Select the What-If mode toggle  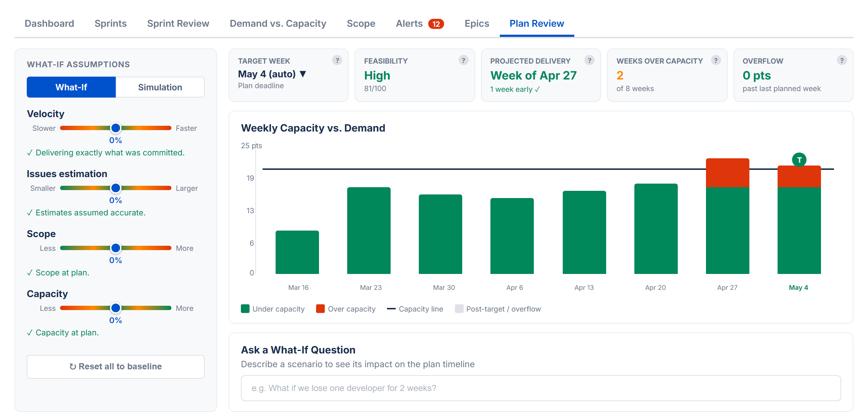(71, 87)
